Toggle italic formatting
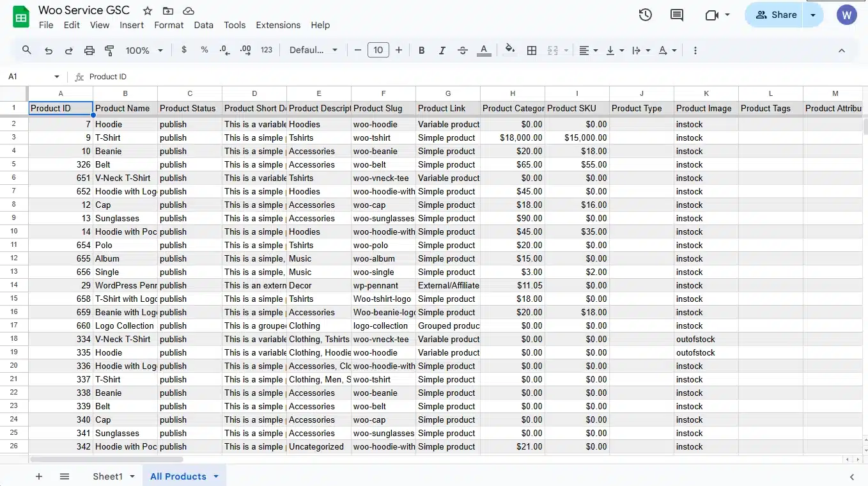Screen dimensions: 868x486 tap(442, 51)
